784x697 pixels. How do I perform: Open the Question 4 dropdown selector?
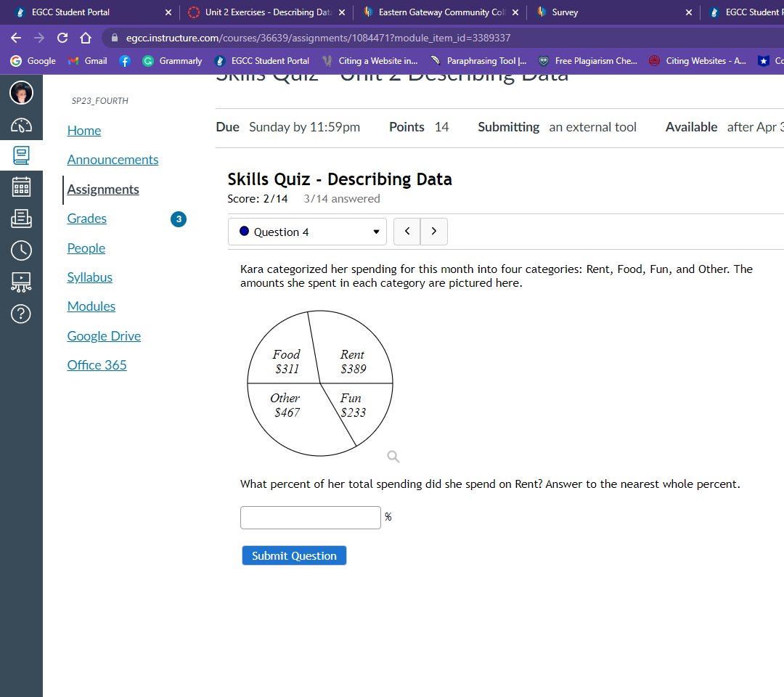307,232
